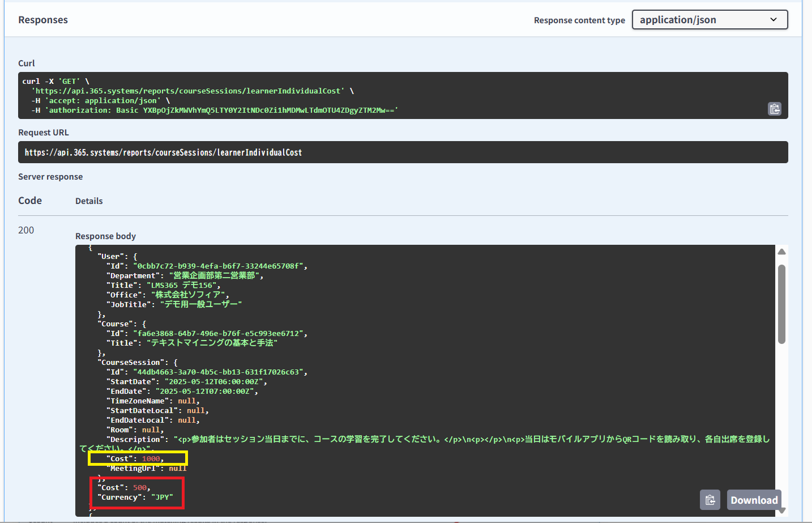Click the 'Response body' label

coord(106,236)
